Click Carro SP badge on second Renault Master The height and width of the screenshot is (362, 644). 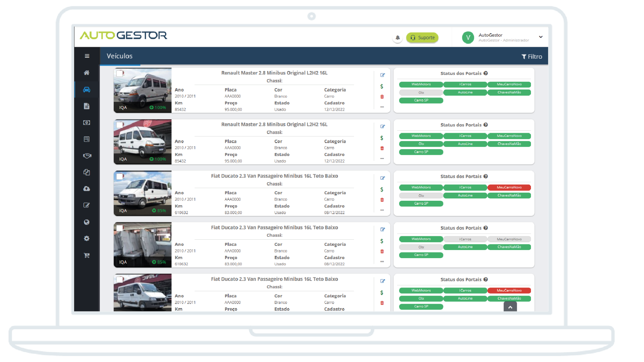tap(421, 152)
